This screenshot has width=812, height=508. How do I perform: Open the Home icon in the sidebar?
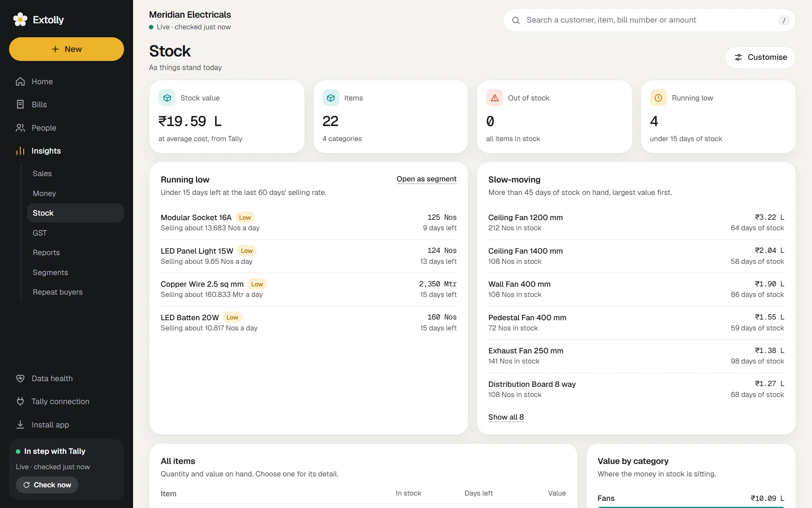(x=20, y=82)
